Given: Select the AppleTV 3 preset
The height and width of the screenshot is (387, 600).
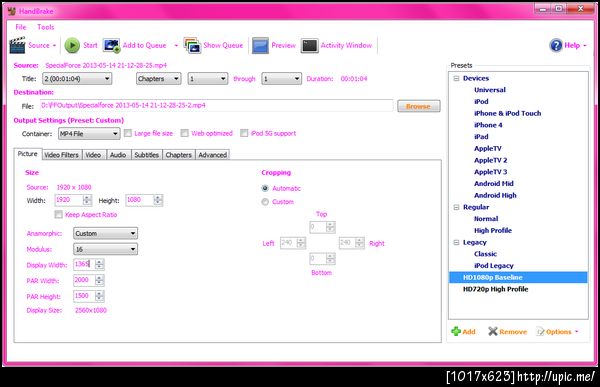Looking at the screenshot, I should pos(491,172).
